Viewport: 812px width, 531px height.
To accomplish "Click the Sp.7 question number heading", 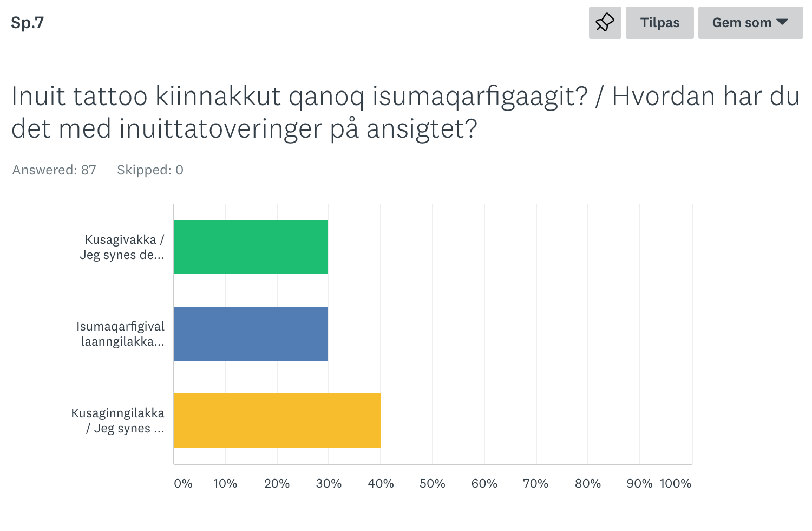I will tap(27, 23).
